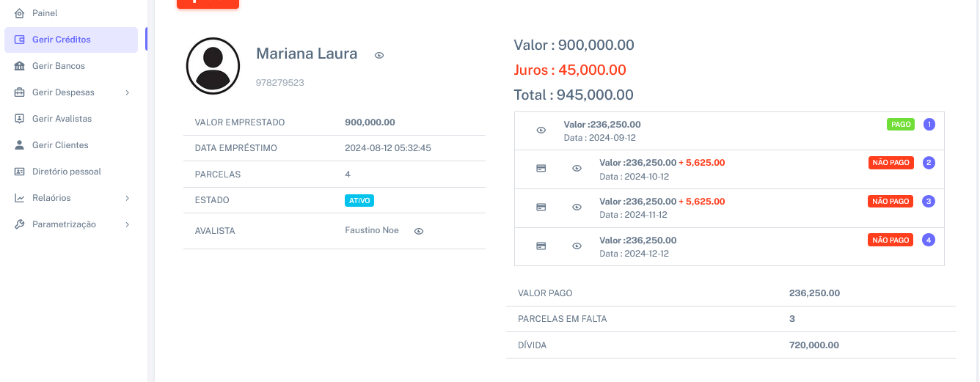Image resolution: width=980 pixels, height=382 pixels.
Task: Expand the Gerir Despesas submenu chevron
Action: click(x=127, y=92)
